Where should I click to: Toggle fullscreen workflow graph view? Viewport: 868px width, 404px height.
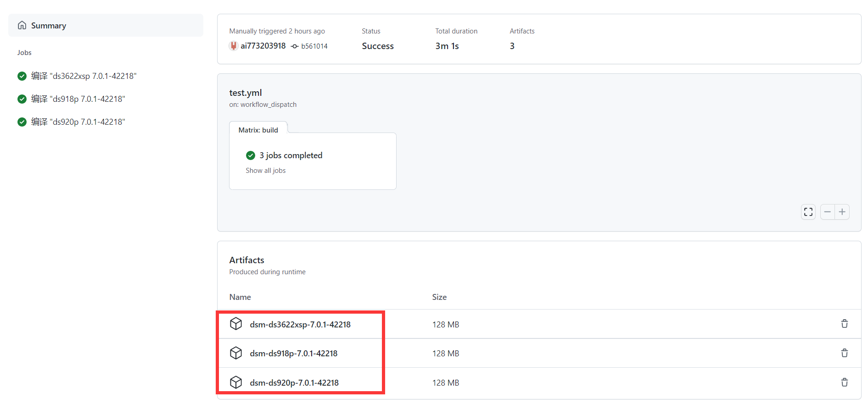808,212
